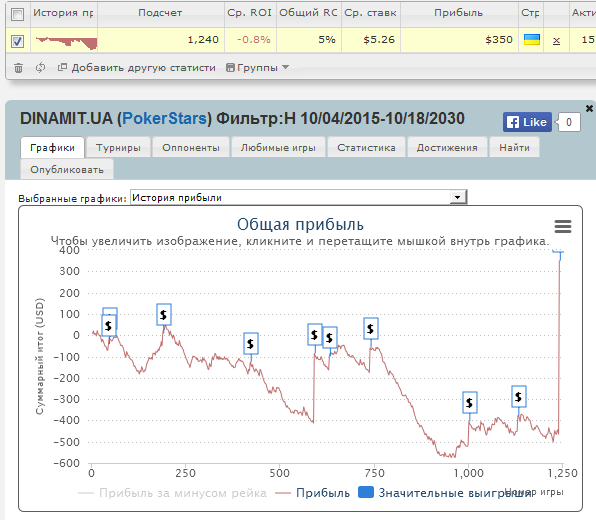The height and width of the screenshot is (520, 596).
Task: Click the PokerStars link in title
Action: (164, 119)
